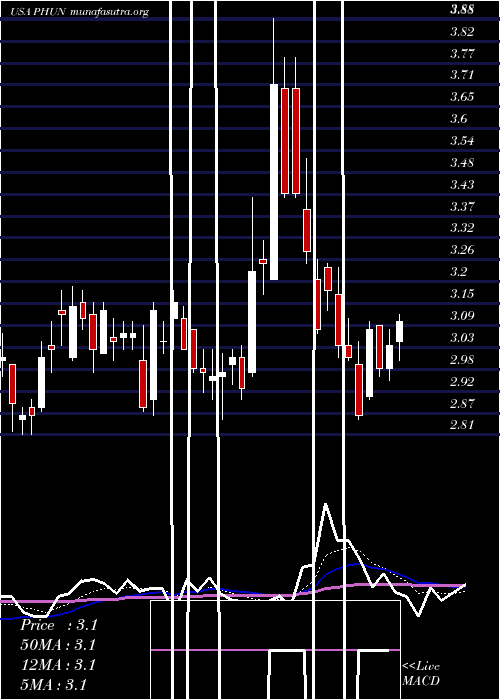Click the '50MA : 3.1' readout
Viewport: 500px width, 700px height.
58,645
